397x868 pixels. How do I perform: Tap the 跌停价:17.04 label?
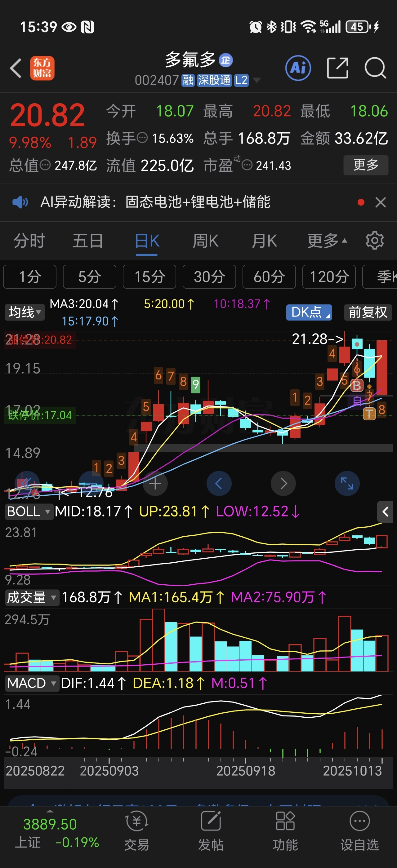(40, 415)
